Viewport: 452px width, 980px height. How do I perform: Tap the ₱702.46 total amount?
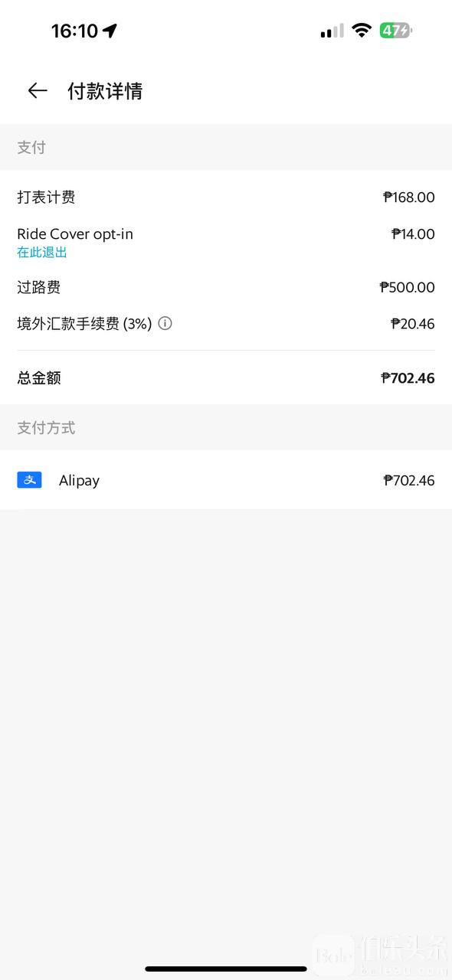[x=408, y=377]
